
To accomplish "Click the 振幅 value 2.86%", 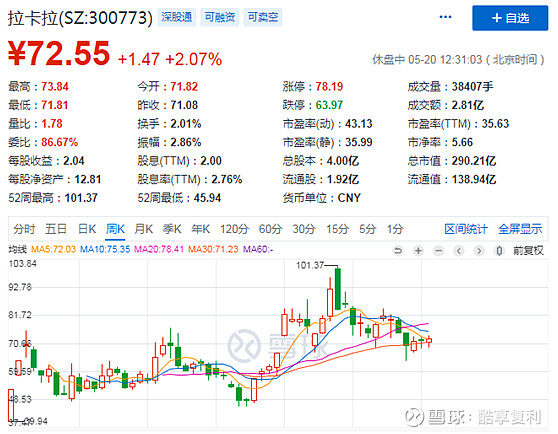I will tap(186, 142).
